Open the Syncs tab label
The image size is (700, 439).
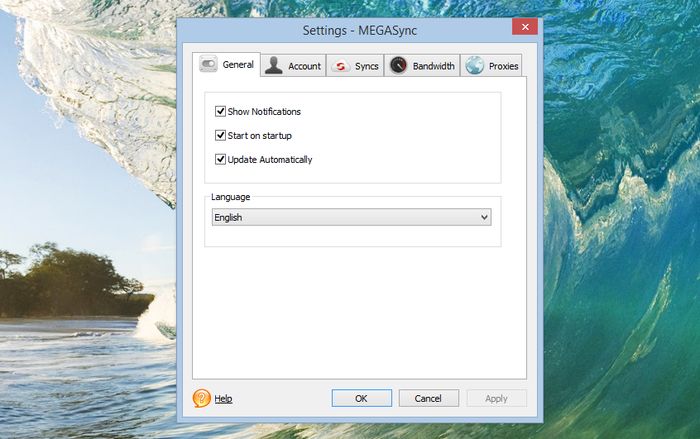coord(366,67)
